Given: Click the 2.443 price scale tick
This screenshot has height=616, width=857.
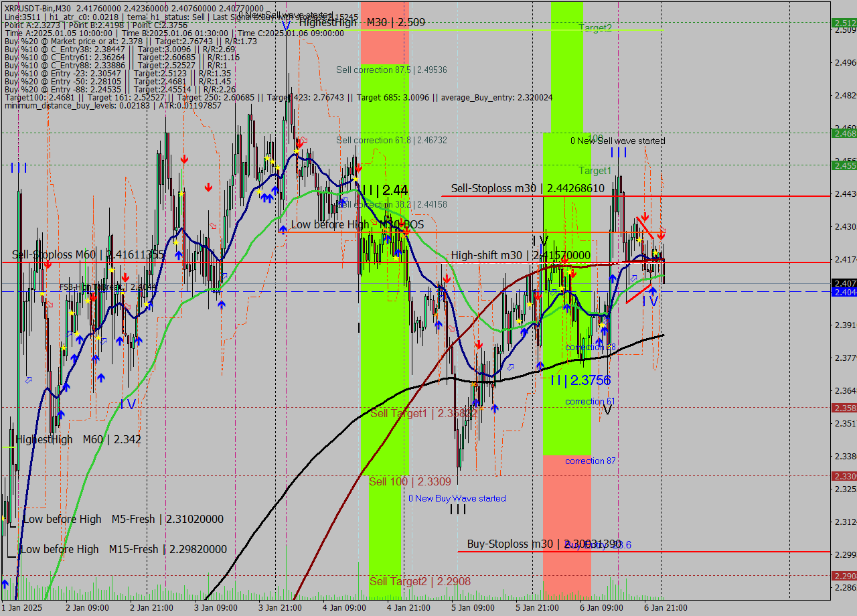Looking at the screenshot, I should (846, 194).
